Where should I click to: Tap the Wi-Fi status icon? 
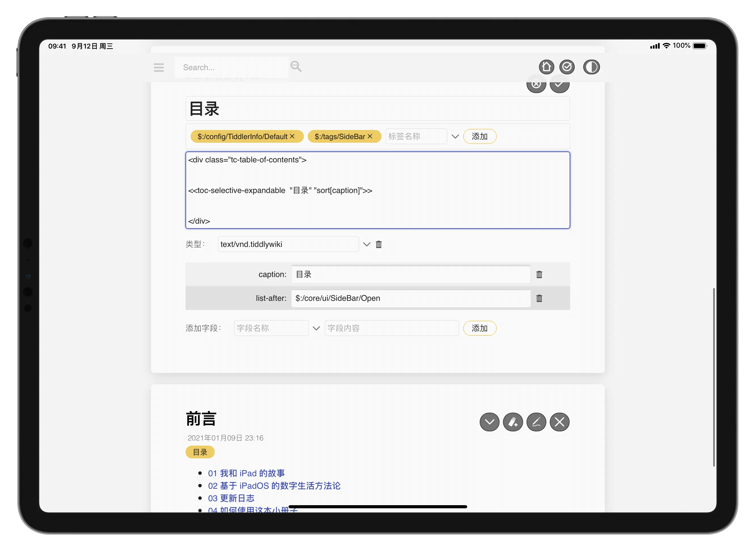[667, 46]
